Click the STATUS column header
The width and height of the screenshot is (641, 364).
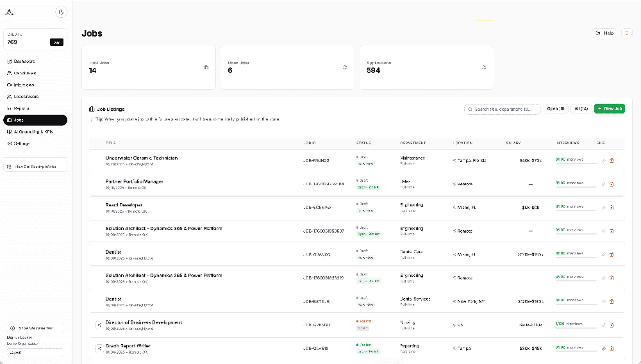click(363, 144)
